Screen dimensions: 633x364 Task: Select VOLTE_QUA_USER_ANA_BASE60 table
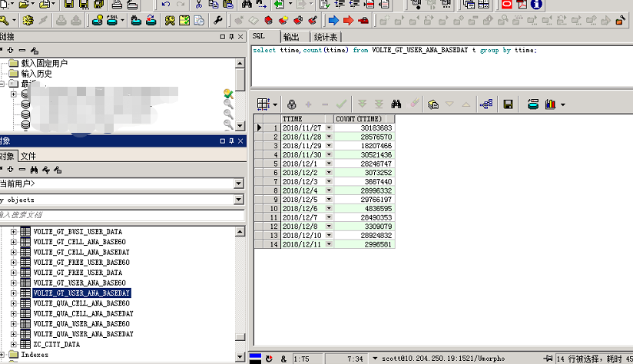[81, 323]
